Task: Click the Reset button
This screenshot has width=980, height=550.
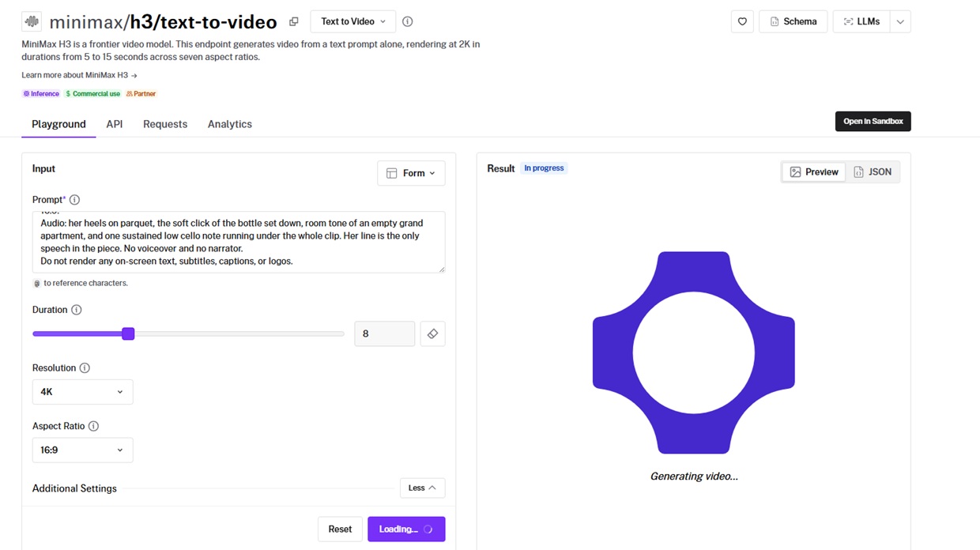Action: (x=340, y=529)
